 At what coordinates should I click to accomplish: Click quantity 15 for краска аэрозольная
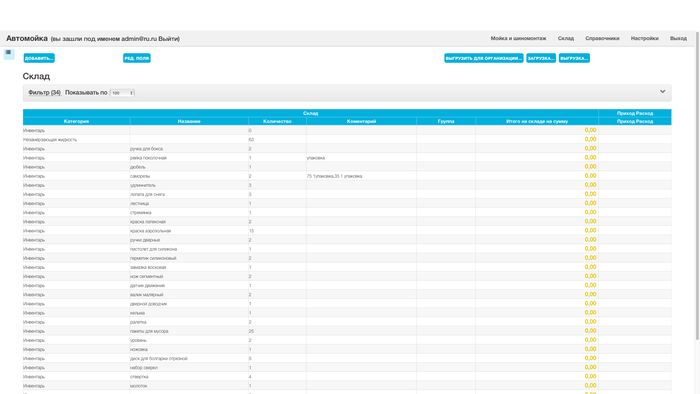pyautogui.click(x=251, y=231)
